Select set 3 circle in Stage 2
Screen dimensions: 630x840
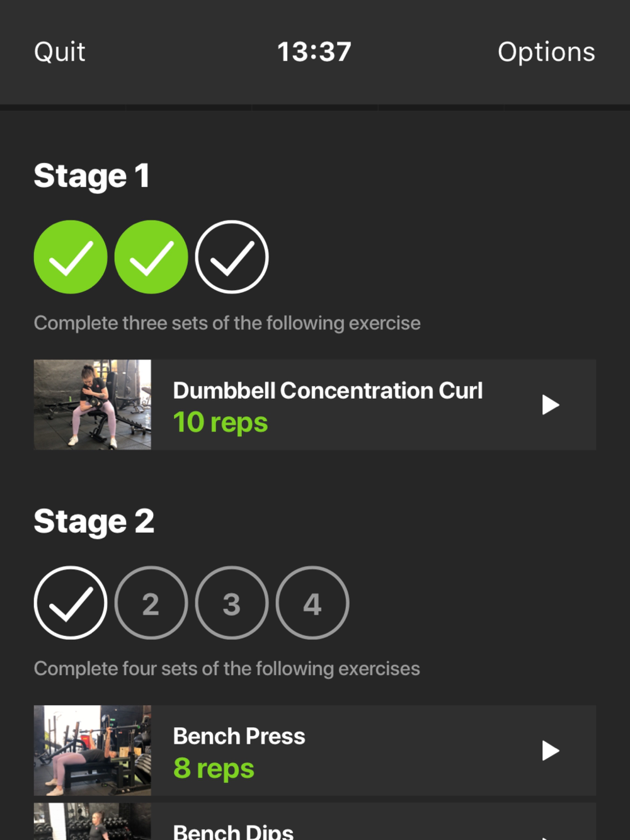point(232,603)
